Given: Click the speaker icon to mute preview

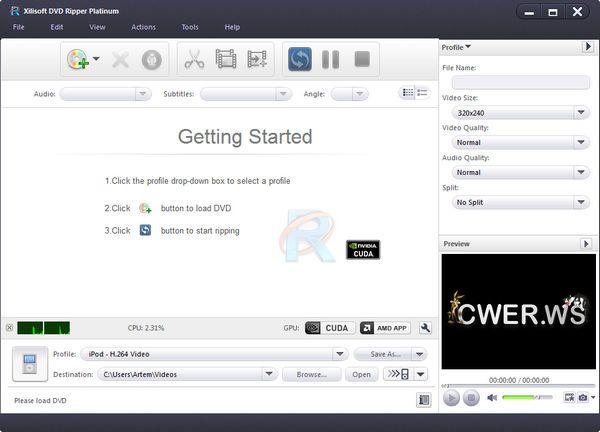Looking at the screenshot, I should (492, 398).
